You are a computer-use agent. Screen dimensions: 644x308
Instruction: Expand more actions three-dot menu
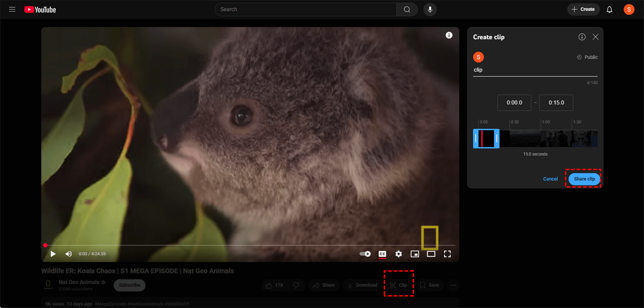pyautogui.click(x=453, y=285)
